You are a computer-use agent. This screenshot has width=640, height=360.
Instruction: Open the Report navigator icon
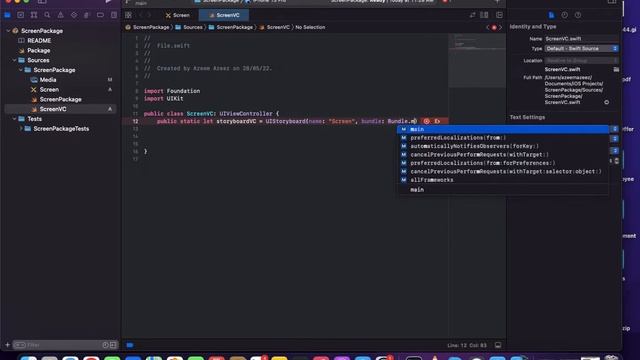tap(114, 15)
